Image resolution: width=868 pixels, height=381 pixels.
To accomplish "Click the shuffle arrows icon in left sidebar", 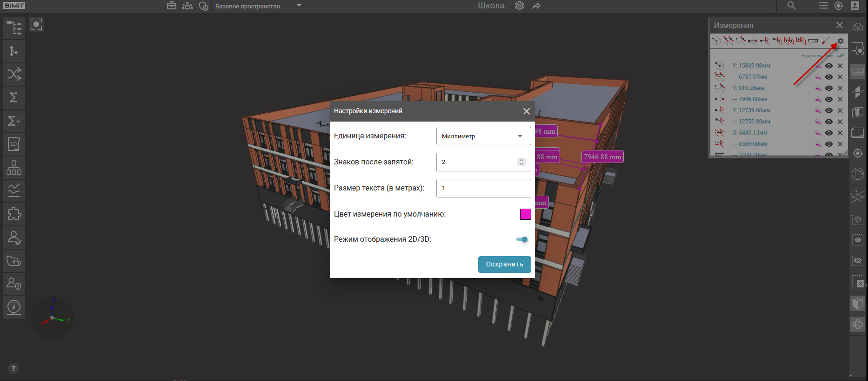I will coord(14,75).
